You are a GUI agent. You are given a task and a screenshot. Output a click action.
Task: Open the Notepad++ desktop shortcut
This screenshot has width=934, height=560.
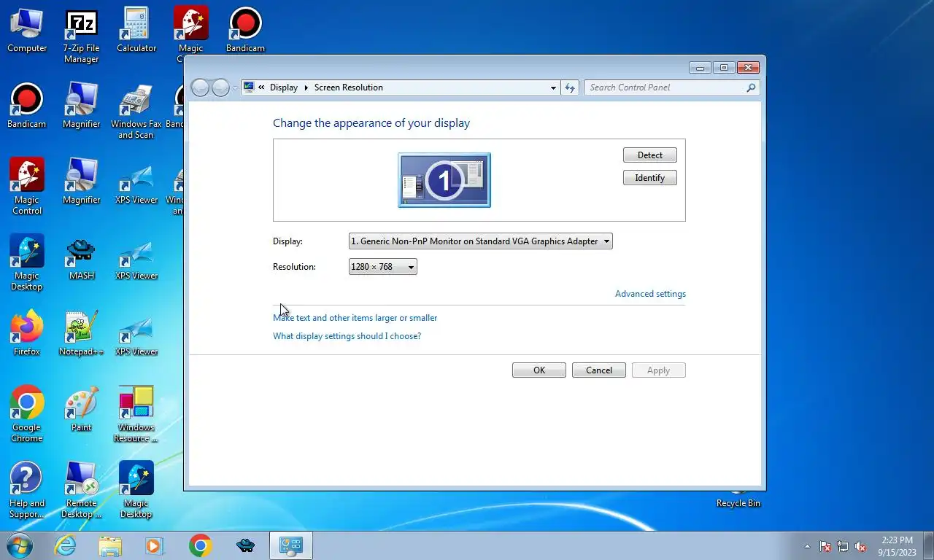pyautogui.click(x=81, y=334)
